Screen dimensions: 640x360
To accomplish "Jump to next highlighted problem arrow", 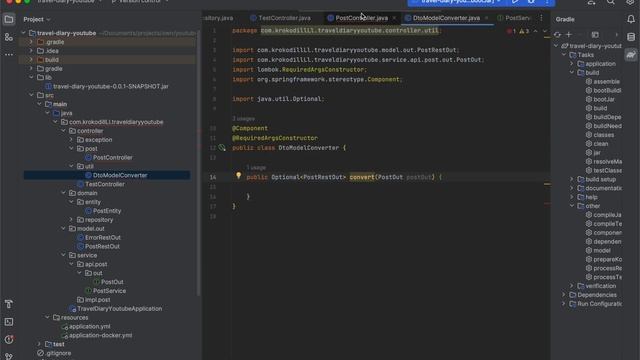I will coord(544,31).
